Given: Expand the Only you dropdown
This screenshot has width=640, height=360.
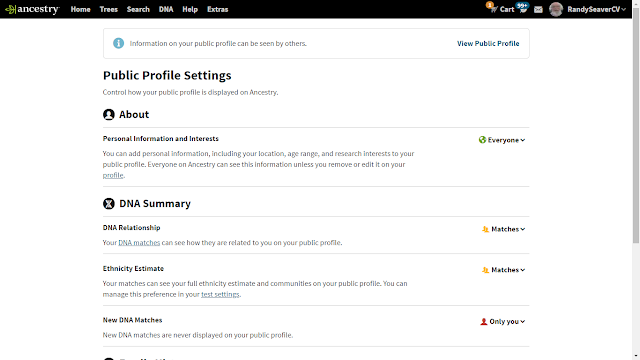Looking at the screenshot, I should [x=502, y=322].
